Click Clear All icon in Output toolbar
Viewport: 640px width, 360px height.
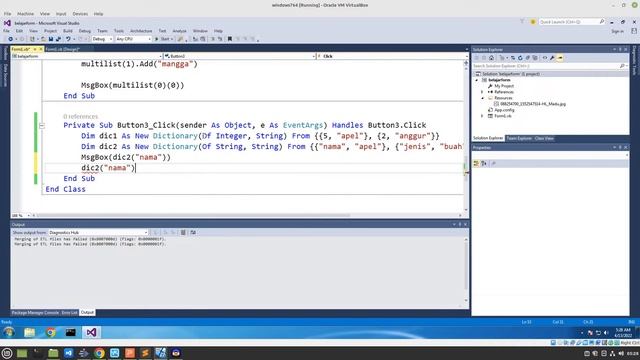click(183, 232)
